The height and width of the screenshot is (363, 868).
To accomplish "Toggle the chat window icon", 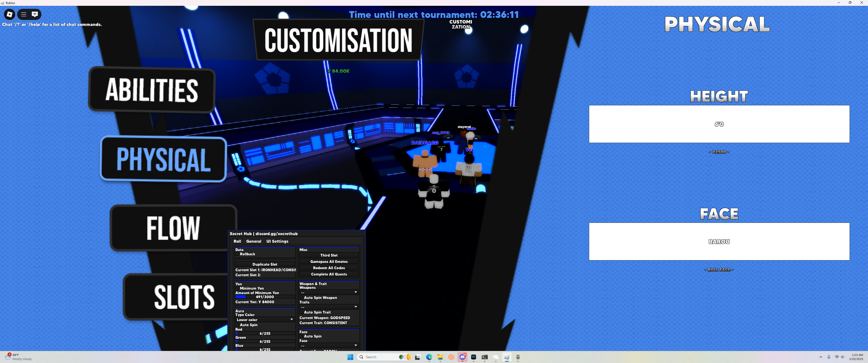I will (x=35, y=14).
